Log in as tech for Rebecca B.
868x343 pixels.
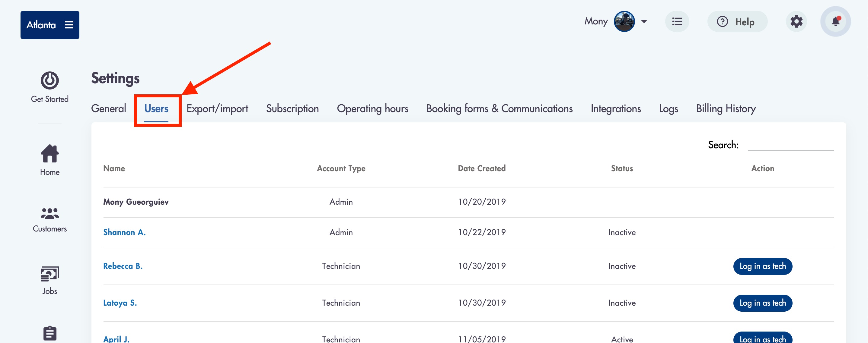click(763, 266)
